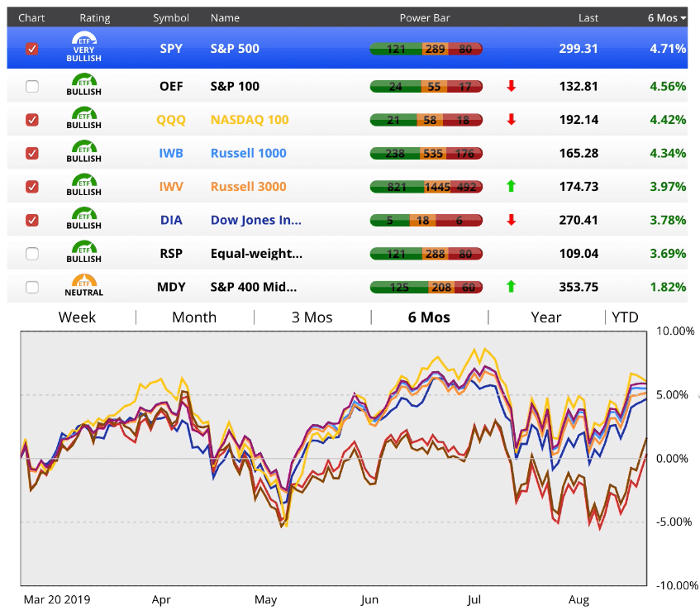700x615 pixels.
Task: Click the IWB power bar 238/535/176
Action: tap(426, 153)
